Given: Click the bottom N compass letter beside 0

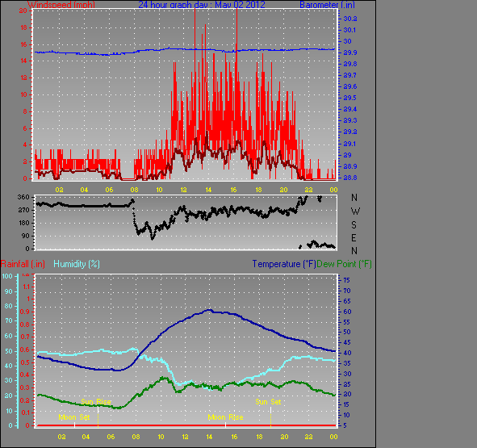Looking at the screenshot, I should point(354,251).
